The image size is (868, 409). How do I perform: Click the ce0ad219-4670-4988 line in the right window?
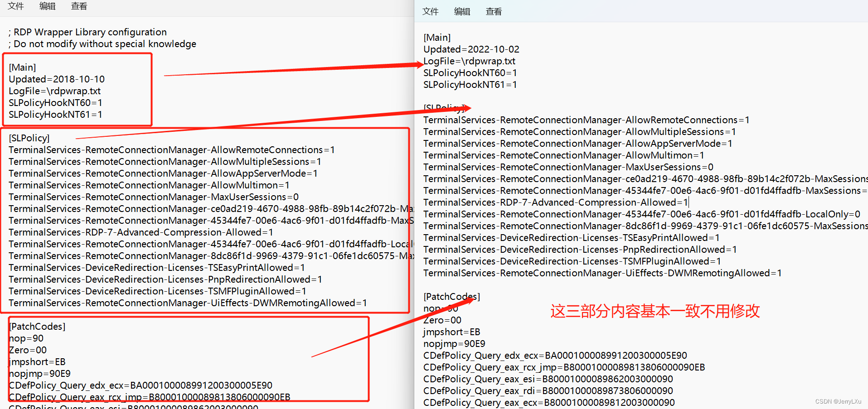click(645, 179)
